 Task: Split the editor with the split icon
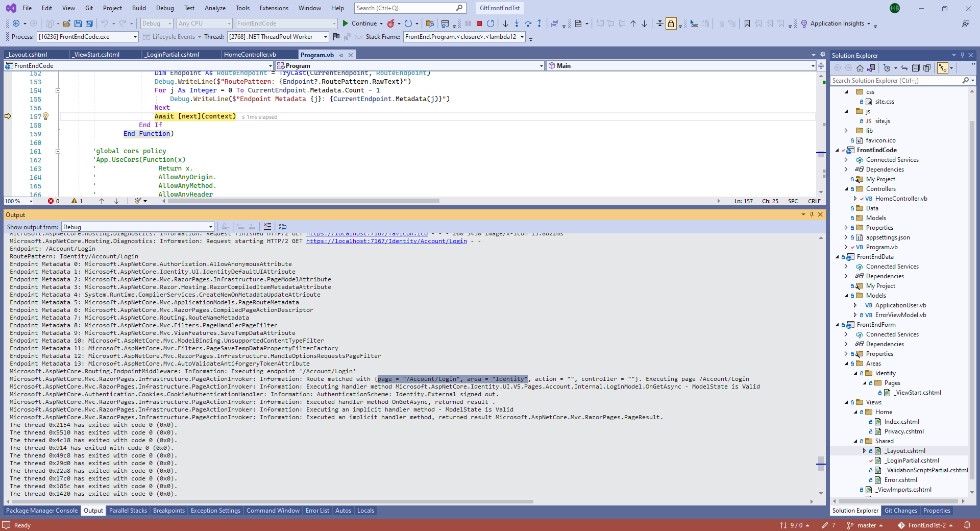(821, 65)
